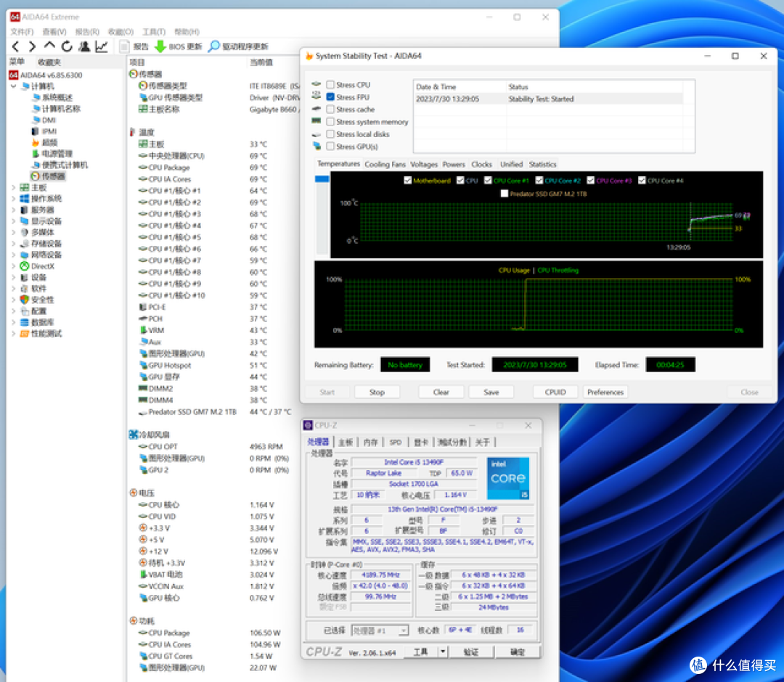Open Preferences in stability test window
The height and width of the screenshot is (682, 784).
605,393
